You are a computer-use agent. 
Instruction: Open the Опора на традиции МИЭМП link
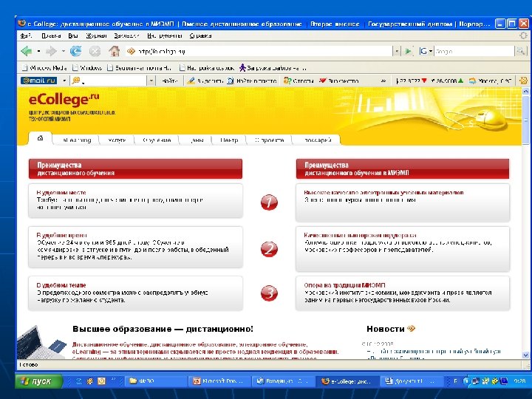(345, 285)
